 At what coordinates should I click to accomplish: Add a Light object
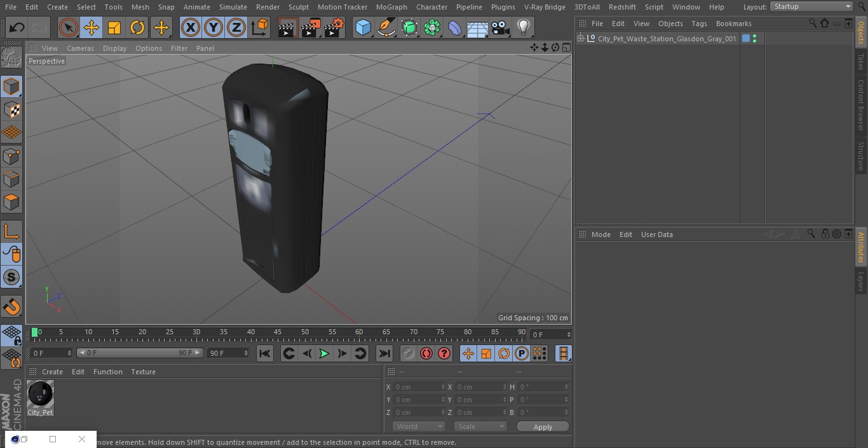(523, 27)
